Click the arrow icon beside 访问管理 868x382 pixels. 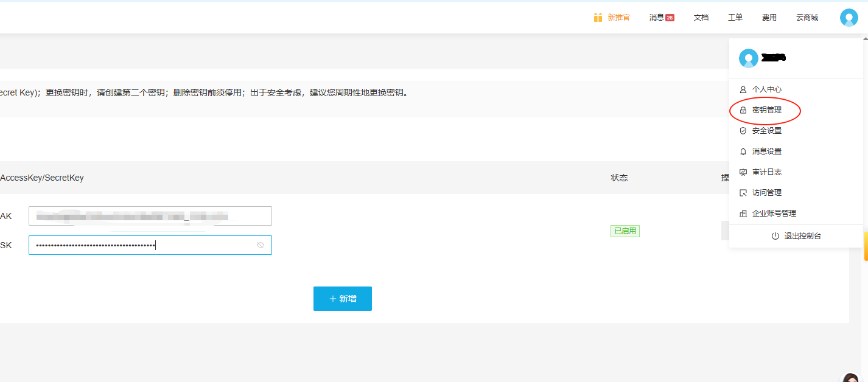pyautogui.click(x=743, y=192)
